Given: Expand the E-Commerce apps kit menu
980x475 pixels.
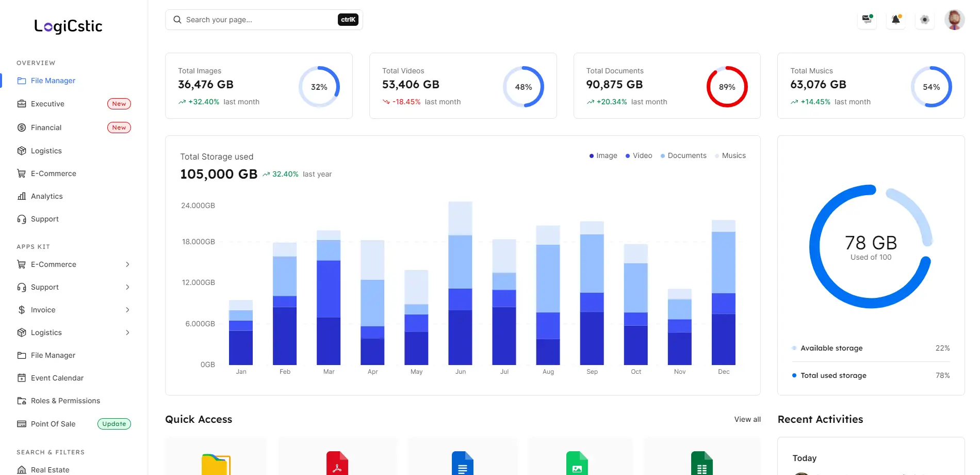Looking at the screenshot, I should [x=127, y=264].
